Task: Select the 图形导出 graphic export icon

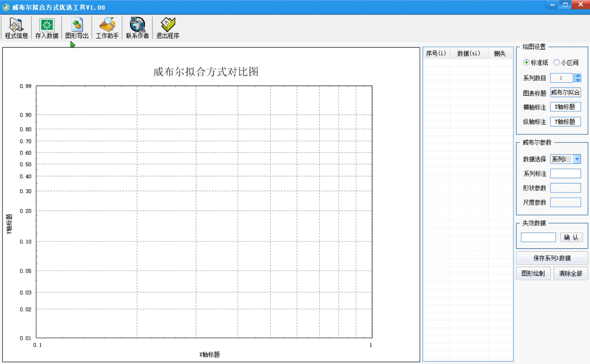Action: 77,27
